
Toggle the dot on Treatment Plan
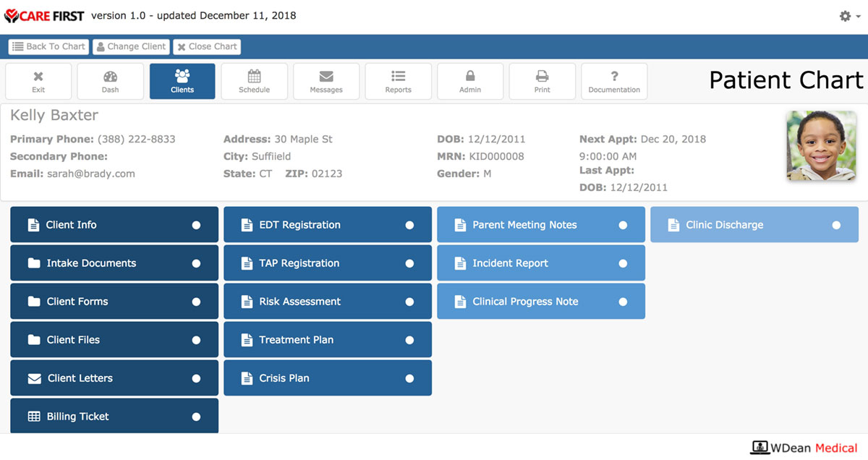(x=409, y=340)
